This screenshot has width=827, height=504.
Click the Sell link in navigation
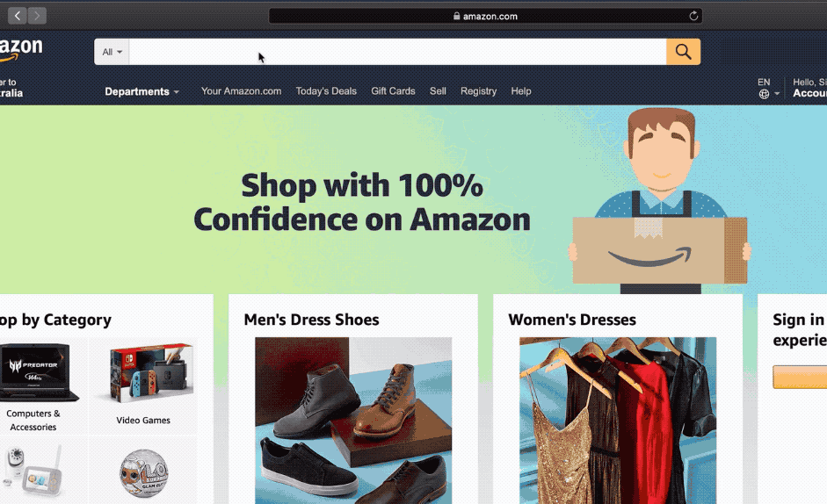pos(438,91)
